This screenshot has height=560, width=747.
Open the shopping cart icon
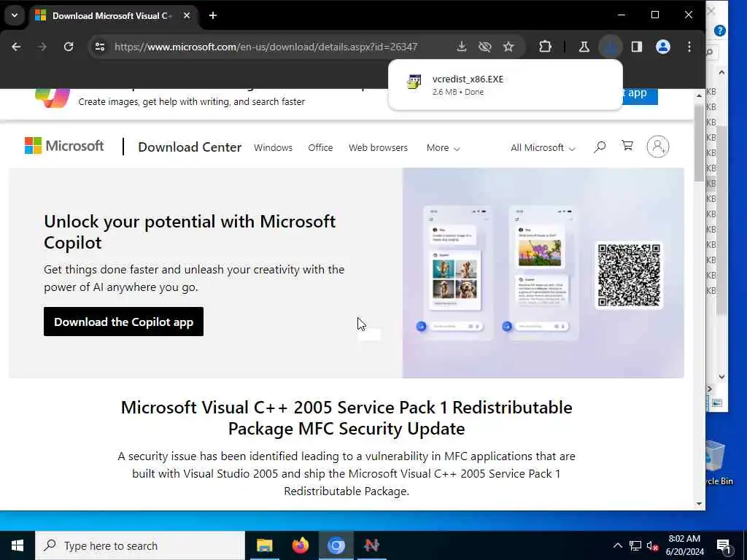627,146
